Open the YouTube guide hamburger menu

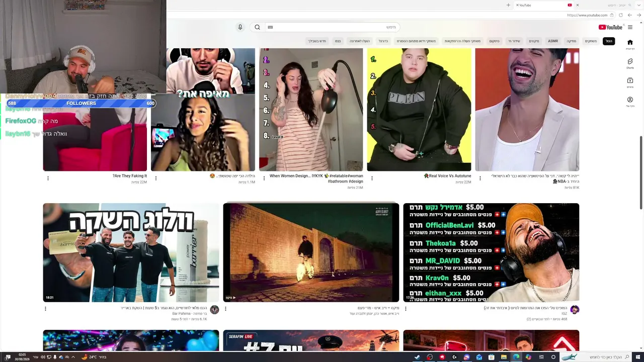(x=630, y=27)
